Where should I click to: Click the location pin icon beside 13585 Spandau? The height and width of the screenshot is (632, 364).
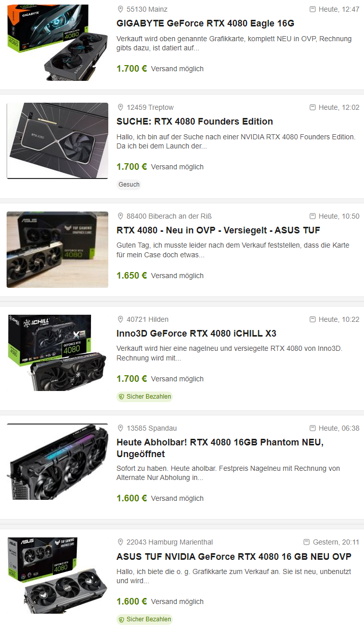(x=120, y=428)
